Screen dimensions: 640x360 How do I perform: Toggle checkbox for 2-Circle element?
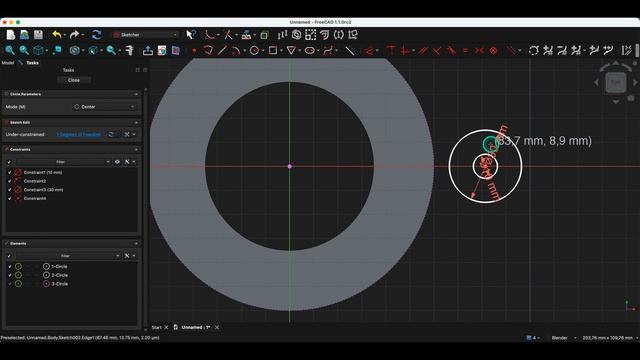coord(10,275)
